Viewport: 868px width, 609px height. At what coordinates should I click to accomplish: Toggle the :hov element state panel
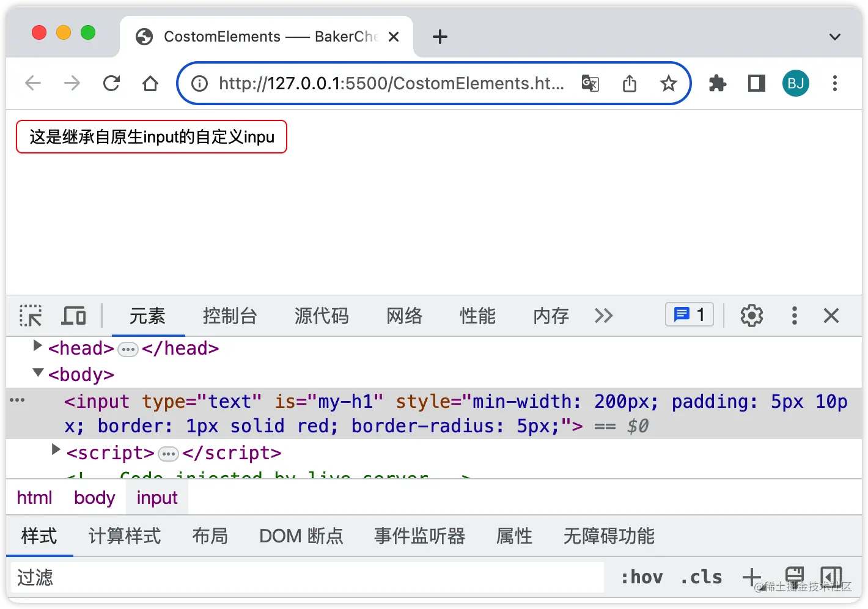click(641, 577)
